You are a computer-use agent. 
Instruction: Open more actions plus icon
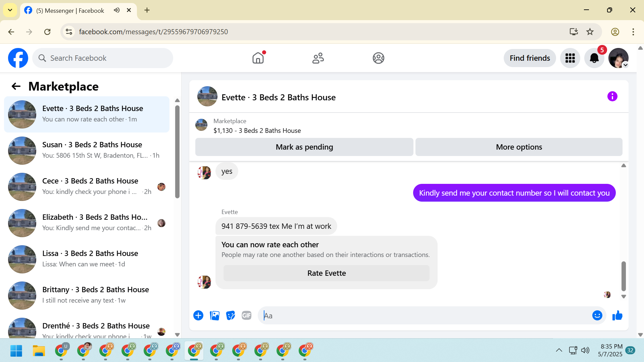(x=198, y=315)
